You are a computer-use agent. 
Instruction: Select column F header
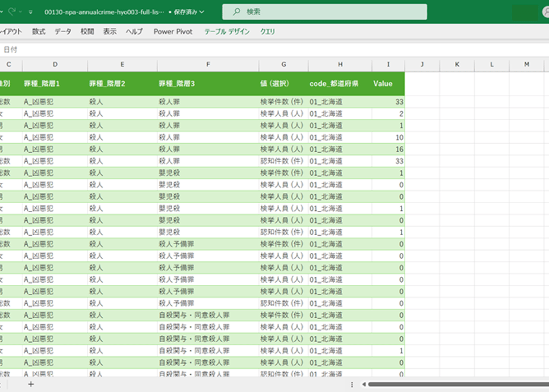pyautogui.click(x=208, y=64)
